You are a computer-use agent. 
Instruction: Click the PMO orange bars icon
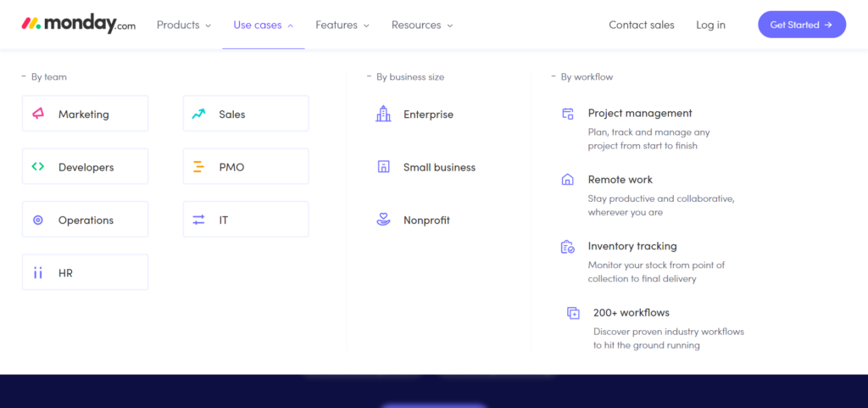(198, 166)
